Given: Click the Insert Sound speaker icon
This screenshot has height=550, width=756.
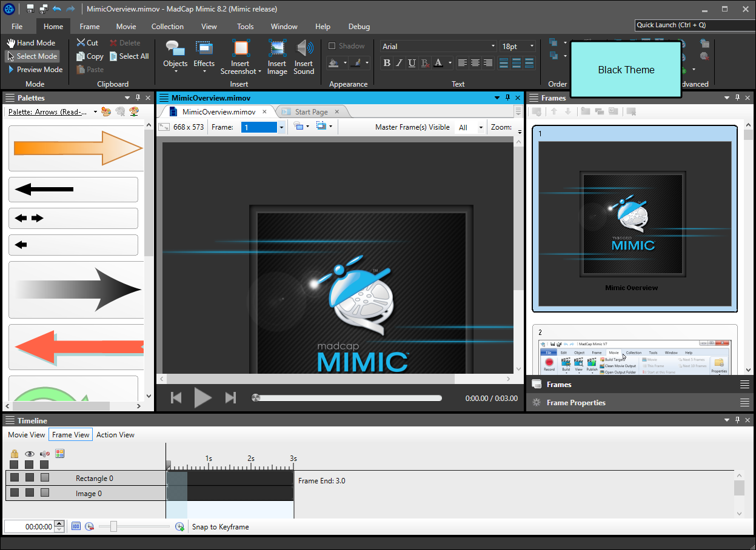Looking at the screenshot, I should tap(304, 57).
